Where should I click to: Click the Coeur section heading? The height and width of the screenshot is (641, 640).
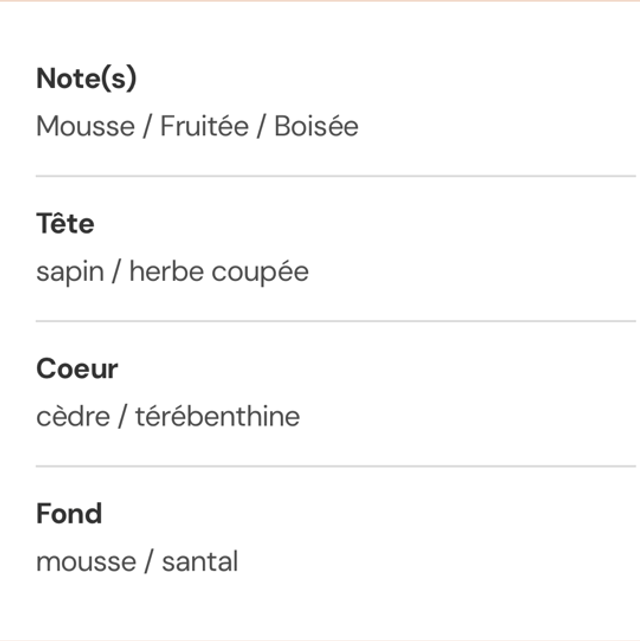click(x=77, y=368)
